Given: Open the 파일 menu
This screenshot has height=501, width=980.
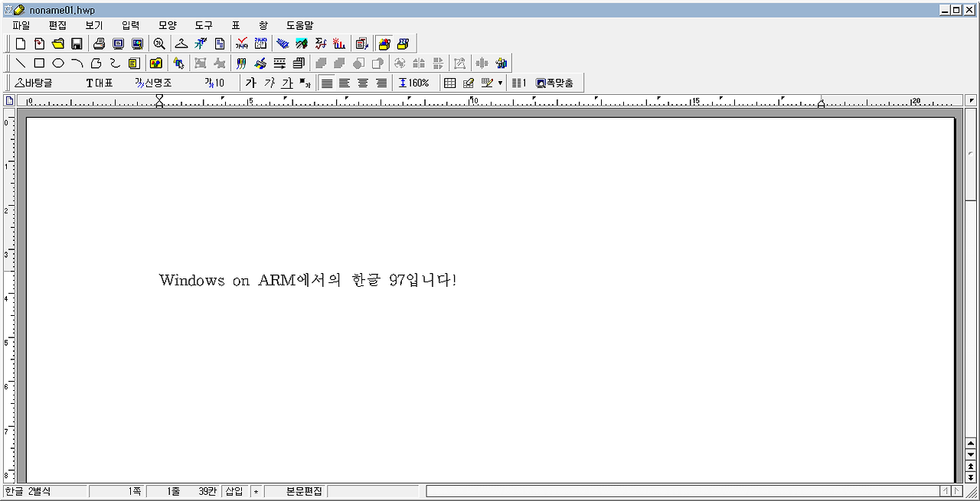Looking at the screenshot, I should coord(21,25).
